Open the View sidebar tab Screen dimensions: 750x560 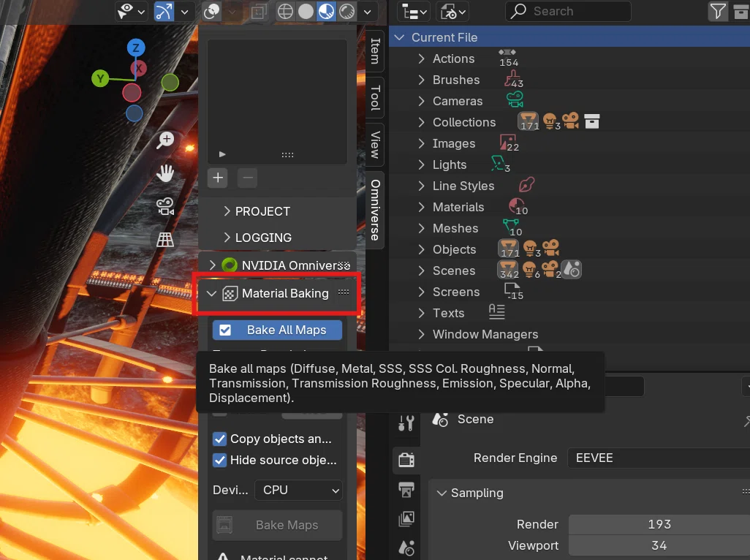tap(376, 145)
